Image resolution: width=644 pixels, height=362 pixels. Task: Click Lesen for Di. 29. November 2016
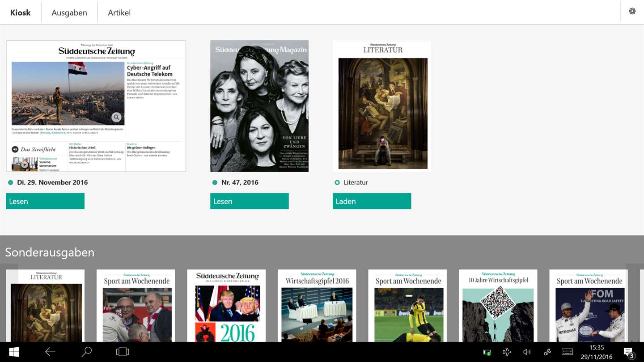point(45,201)
